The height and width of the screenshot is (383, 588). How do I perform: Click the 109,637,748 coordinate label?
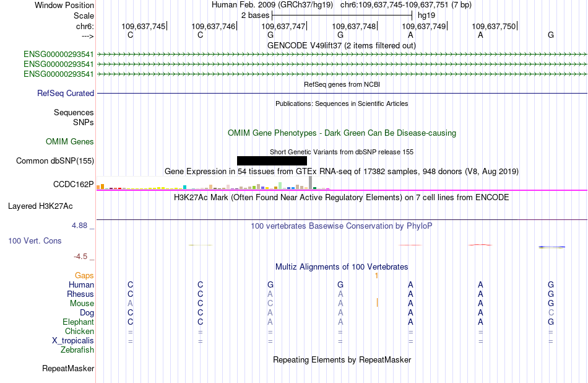353,26
